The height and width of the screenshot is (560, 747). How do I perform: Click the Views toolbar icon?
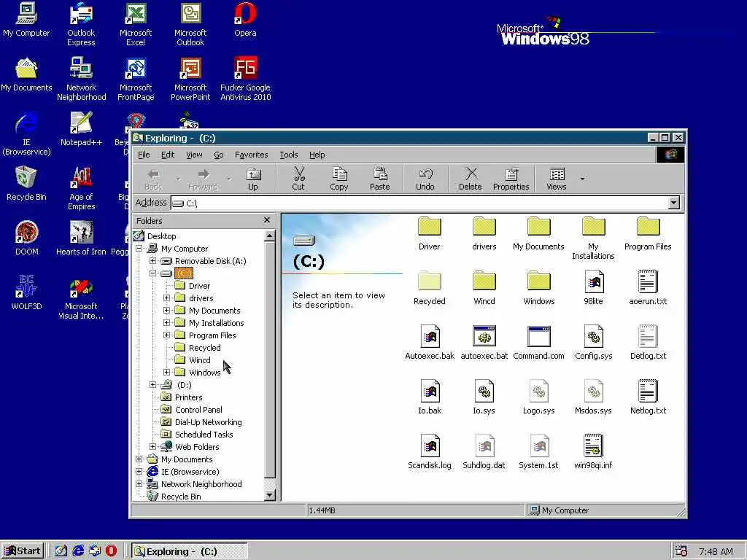coord(557,179)
